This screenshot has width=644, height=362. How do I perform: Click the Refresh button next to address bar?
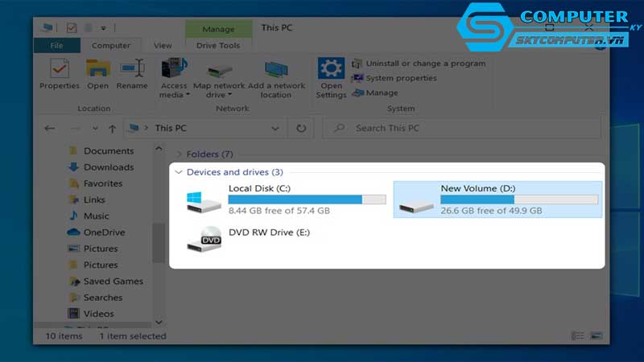tap(301, 128)
